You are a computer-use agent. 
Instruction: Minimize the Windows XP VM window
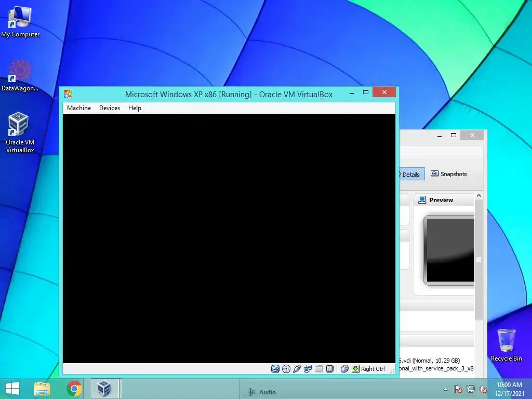pyautogui.click(x=352, y=92)
